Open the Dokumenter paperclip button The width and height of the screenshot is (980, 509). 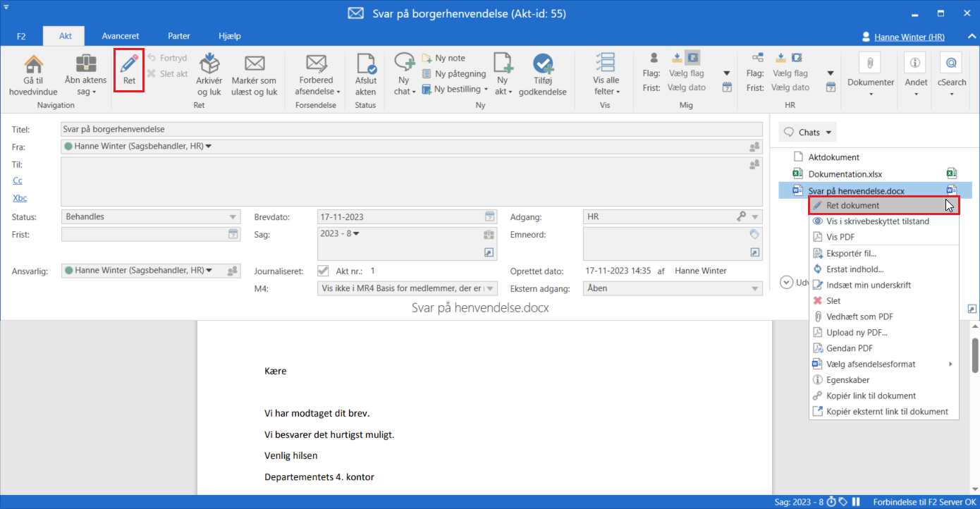tap(871, 75)
